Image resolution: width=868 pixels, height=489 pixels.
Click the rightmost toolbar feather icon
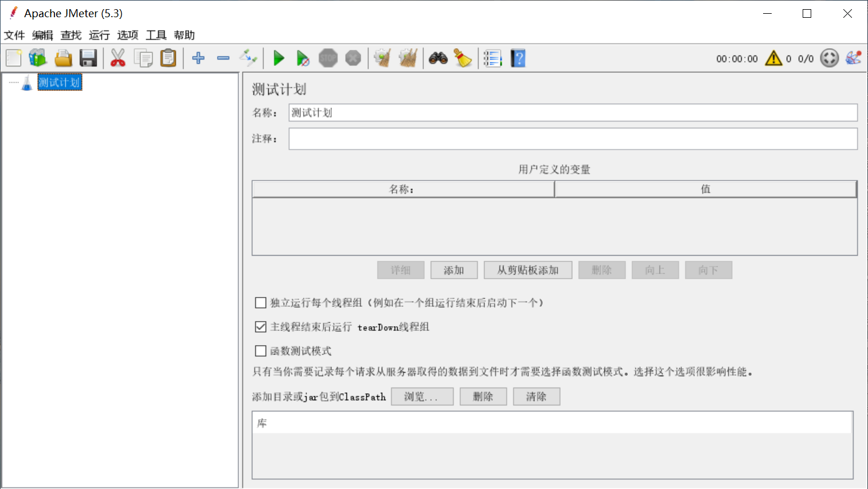coord(853,58)
